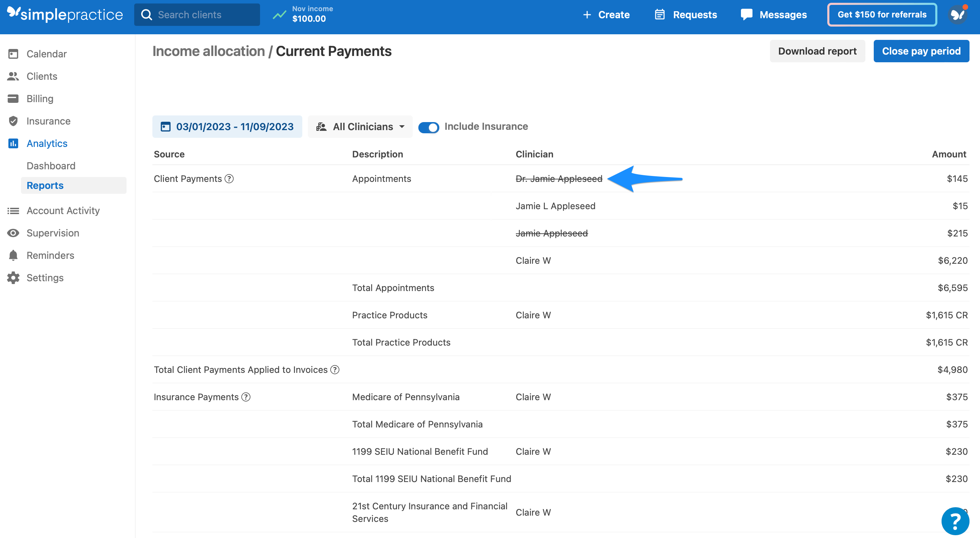Open the Insurance Payments question mark tooltip
The width and height of the screenshot is (980, 538).
click(x=246, y=397)
